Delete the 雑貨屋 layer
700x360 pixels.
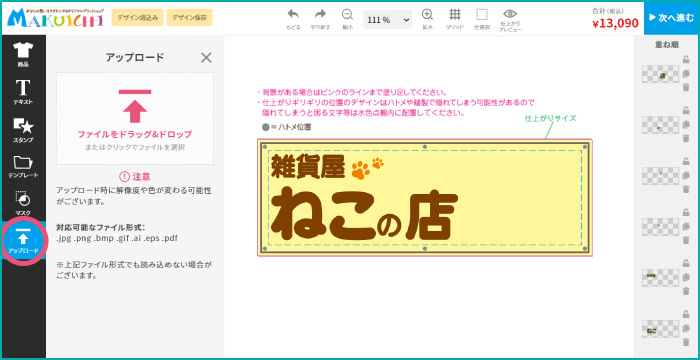pyautogui.click(x=686, y=291)
